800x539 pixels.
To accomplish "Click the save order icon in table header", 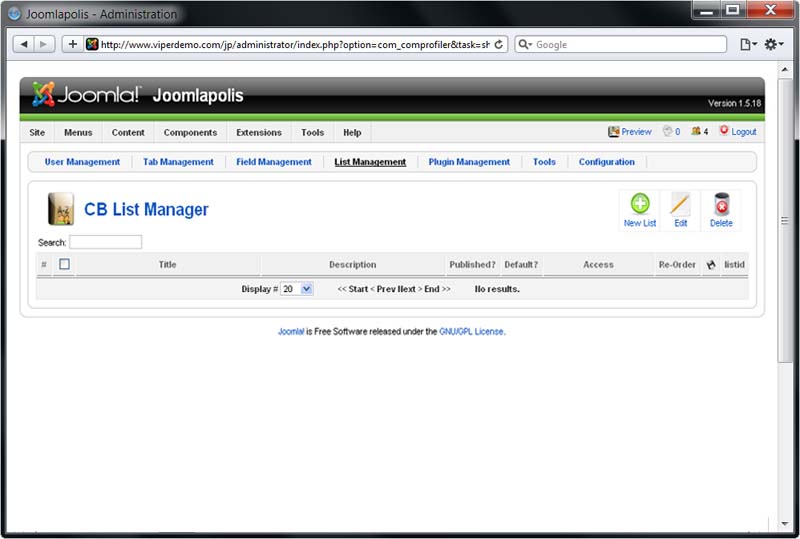I will 711,264.
